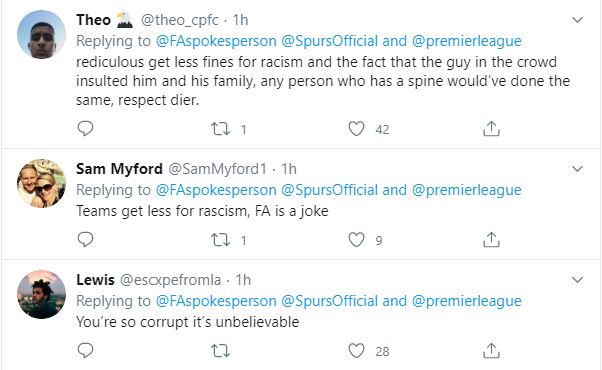Open more options chevron on Theo's tweet

[x=577, y=20]
